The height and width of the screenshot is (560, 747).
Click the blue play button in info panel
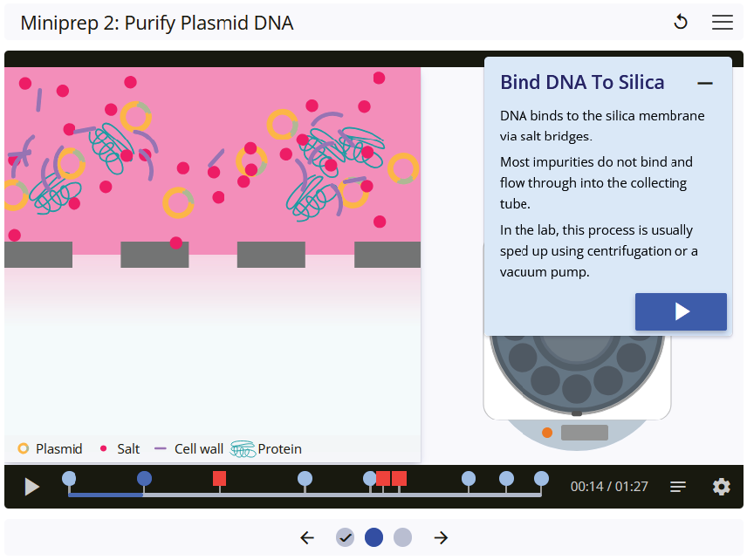[681, 311]
